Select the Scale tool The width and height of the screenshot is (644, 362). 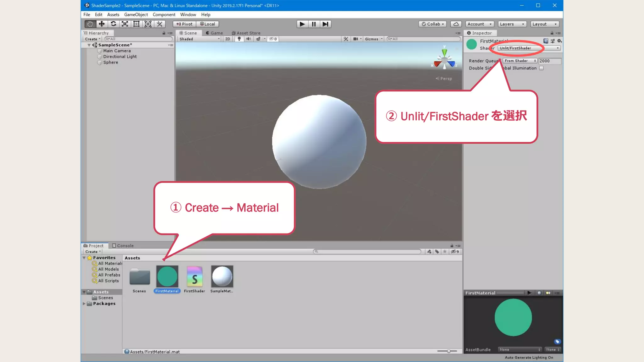[125, 24]
